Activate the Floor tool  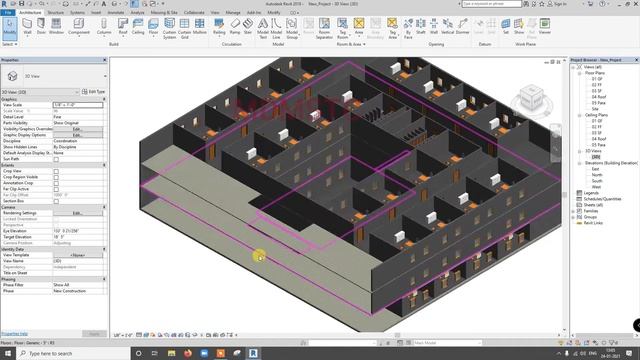point(153,27)
